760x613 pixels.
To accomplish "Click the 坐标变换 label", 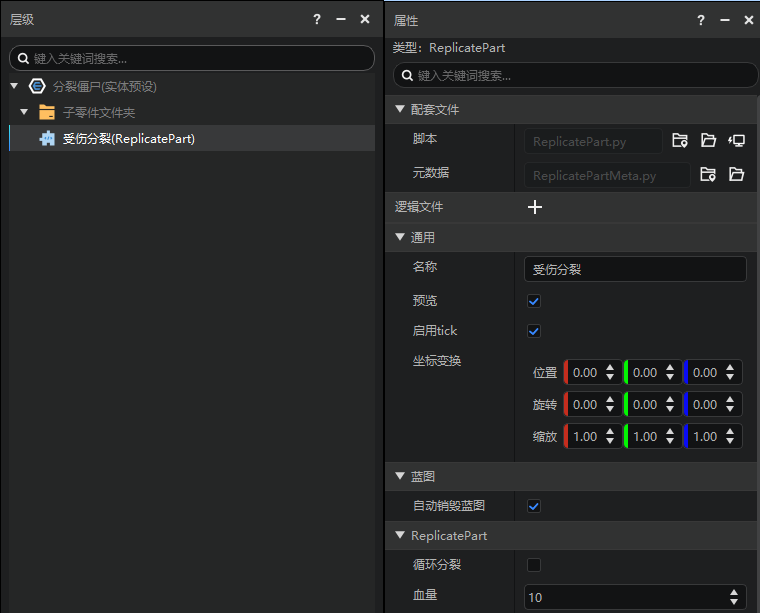I will click(x=437, y=361).
